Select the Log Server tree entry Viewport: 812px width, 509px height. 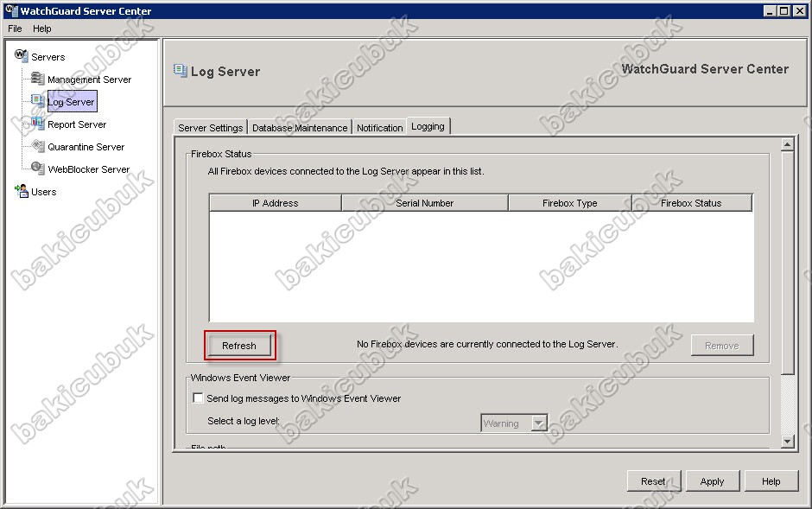[72, 101]
